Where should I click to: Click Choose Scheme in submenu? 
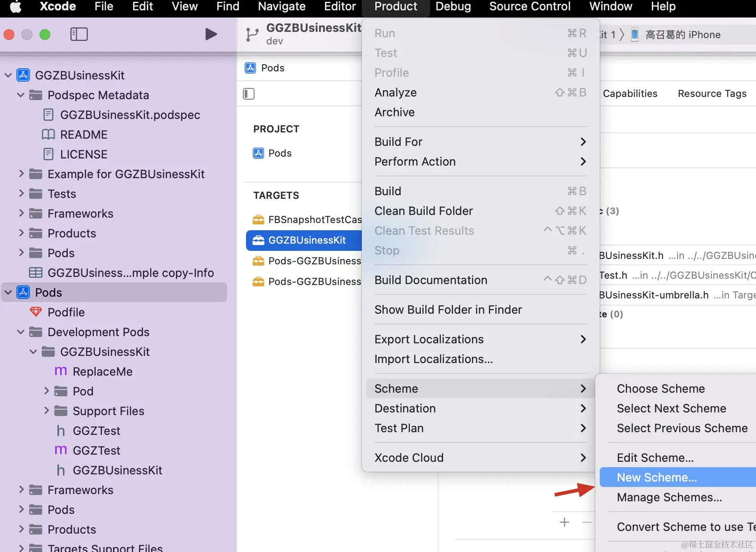(677, 389)
